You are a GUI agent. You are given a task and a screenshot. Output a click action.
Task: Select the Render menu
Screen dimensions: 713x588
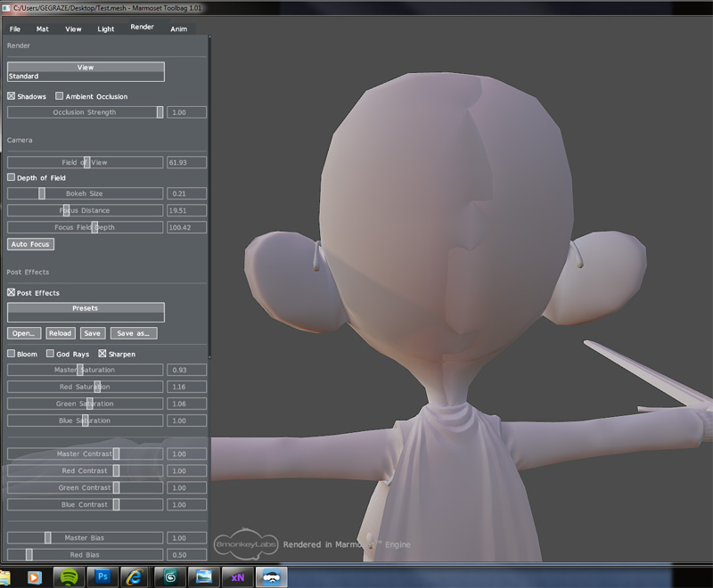(143, 27)
